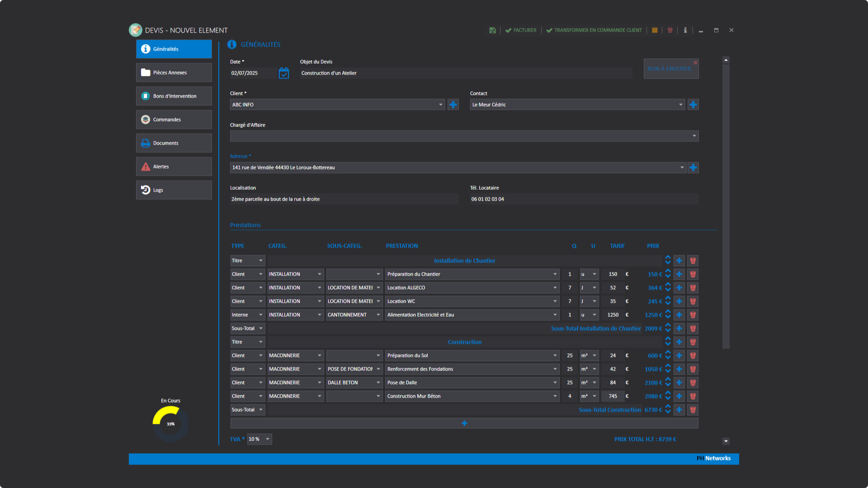
Task: Change type dropdown of Alimentation Electricité row (Interne)
Action: 248,315
